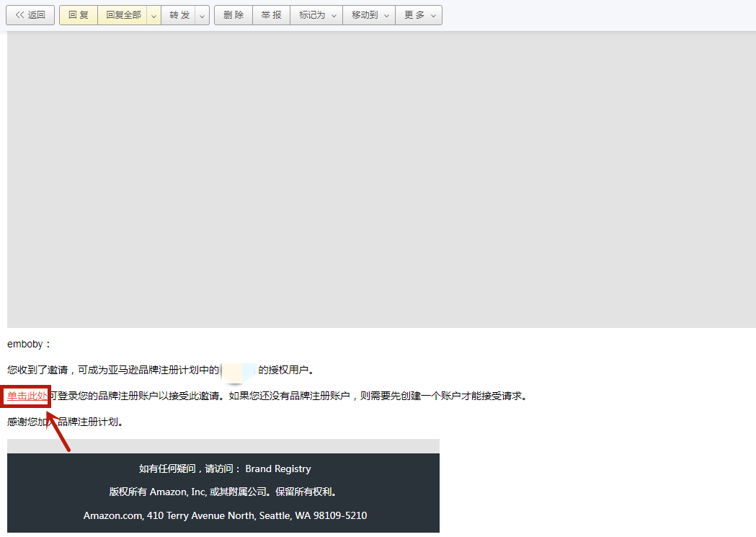The width and height of the screenshot is (756, 537).
Task: Forward the email with 转发
Action: pos(179,14)
